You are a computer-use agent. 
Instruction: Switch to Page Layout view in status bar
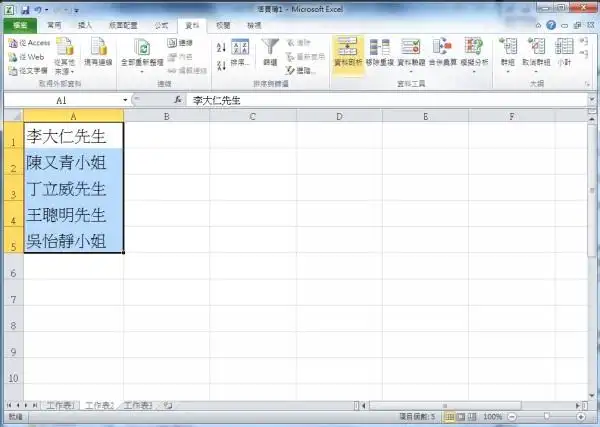click(461, 416)
